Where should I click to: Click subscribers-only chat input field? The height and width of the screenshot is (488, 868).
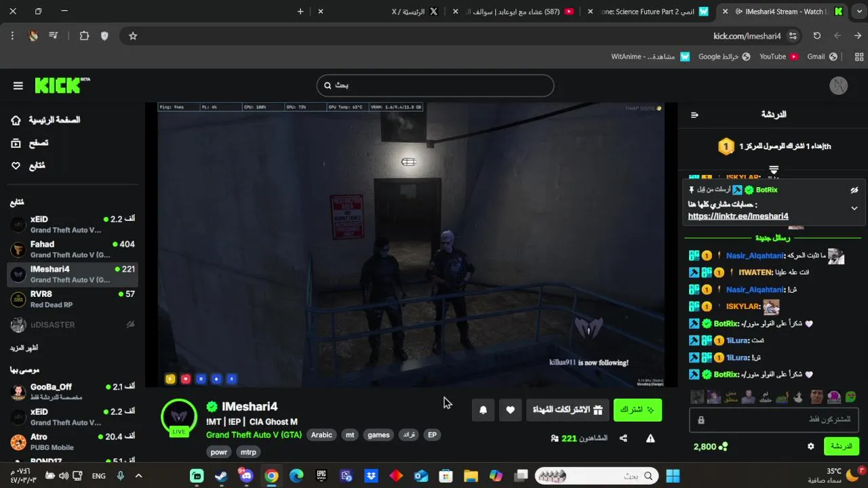click(x=774, y=420)
